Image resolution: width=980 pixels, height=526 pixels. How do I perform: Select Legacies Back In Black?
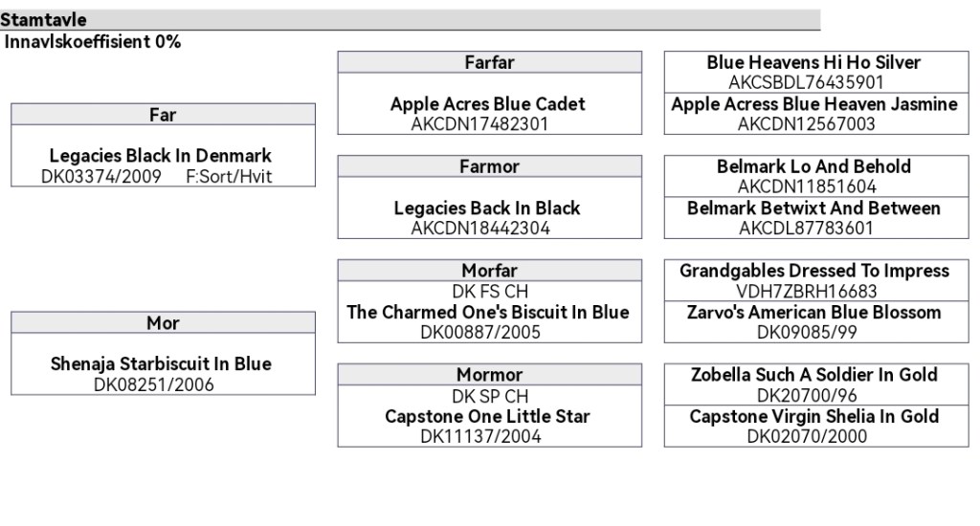(488, 208)
